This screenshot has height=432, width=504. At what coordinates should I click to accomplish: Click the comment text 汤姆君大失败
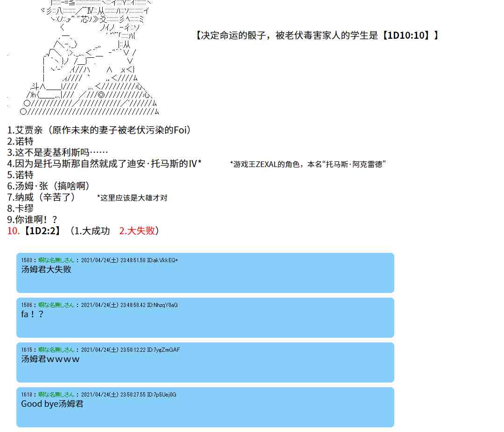pos(46,269)
